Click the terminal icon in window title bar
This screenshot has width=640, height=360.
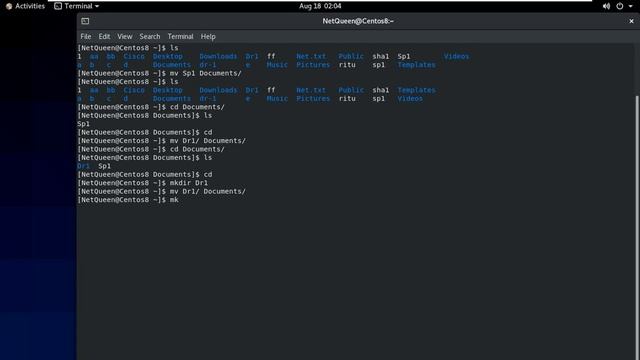(x=85, y=21)
